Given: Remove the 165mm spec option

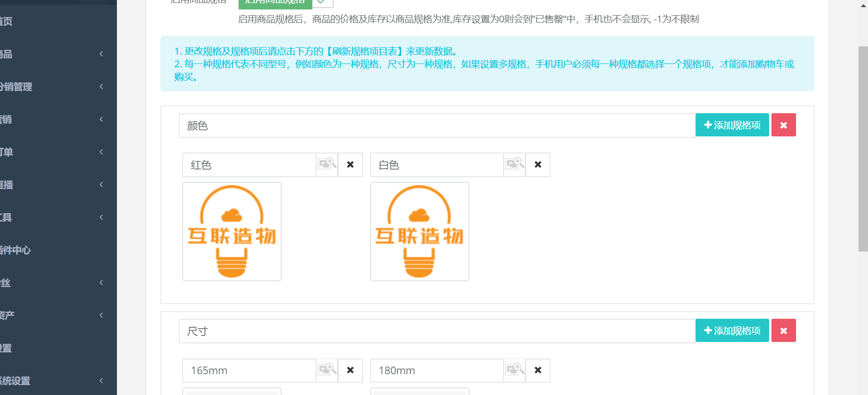Looking at the screenshot, I should coord(350,370).
